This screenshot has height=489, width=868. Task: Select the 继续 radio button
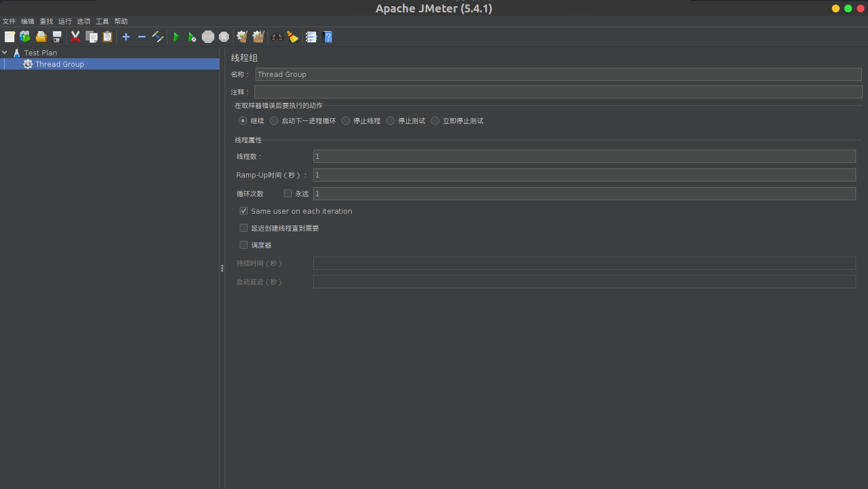point(243,120)
